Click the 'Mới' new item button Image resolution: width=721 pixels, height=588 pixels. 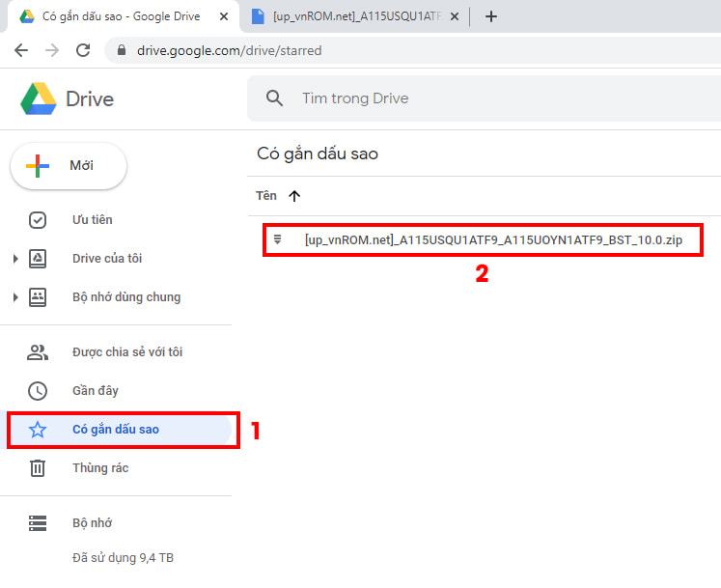[69, 166]
